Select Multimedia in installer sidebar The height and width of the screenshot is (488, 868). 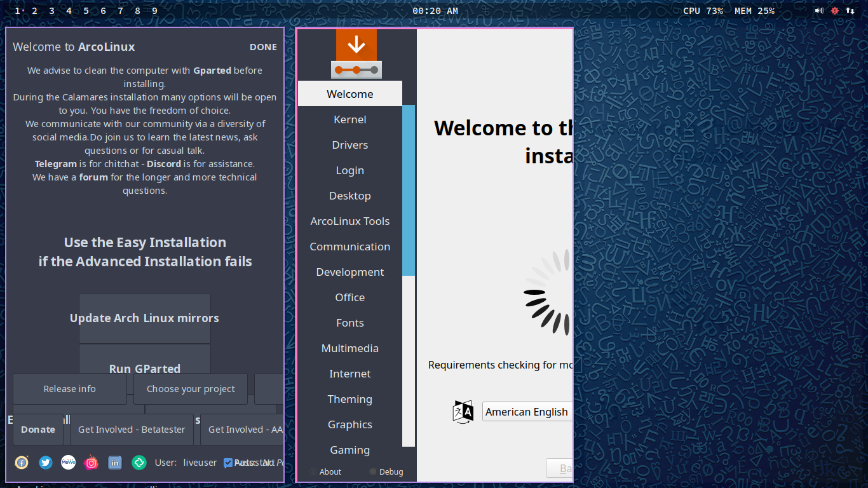pyautogui.click(x=350, y=348)
